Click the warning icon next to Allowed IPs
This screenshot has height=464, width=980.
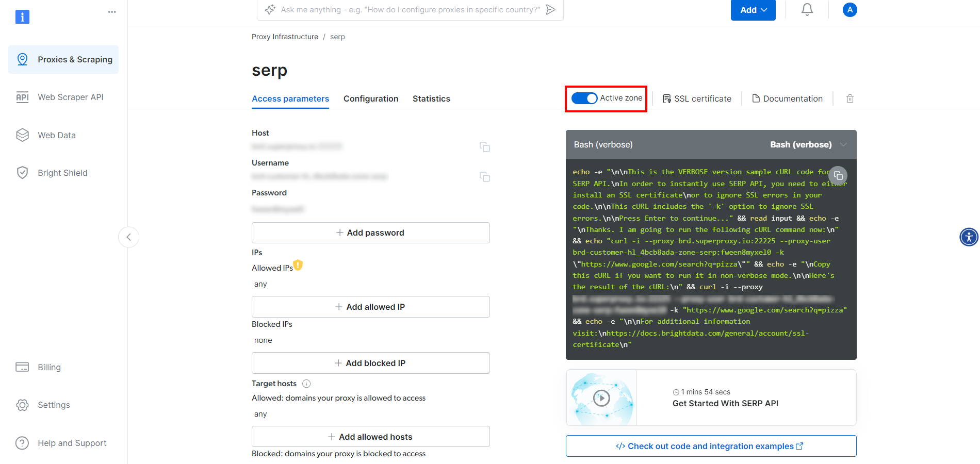coord(298,264)
